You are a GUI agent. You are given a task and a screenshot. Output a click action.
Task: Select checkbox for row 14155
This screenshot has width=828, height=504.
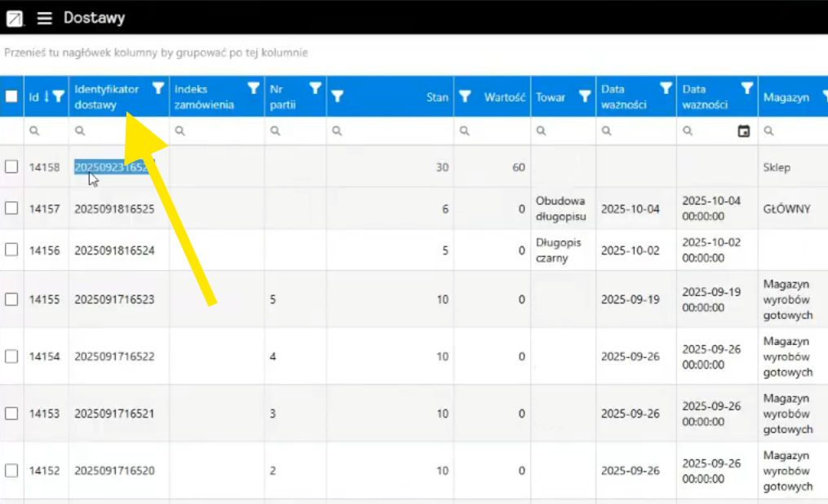click(11, 299)
